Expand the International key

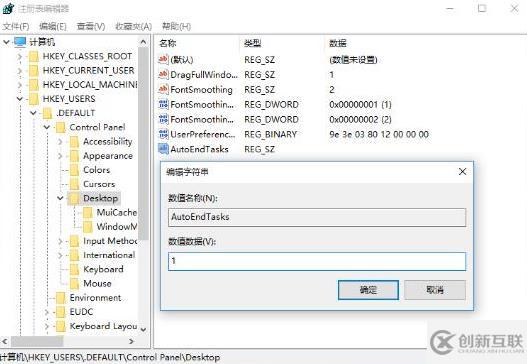pyautogui.click(x=60, y=255)
